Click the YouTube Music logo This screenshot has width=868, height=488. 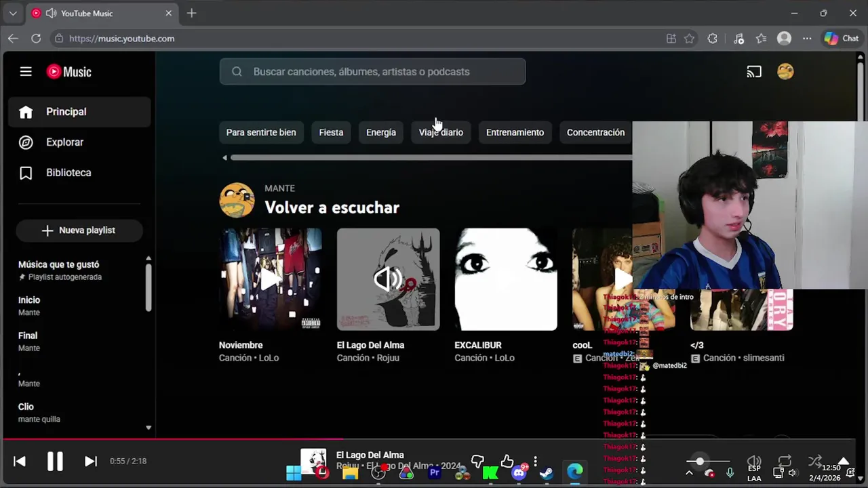point(68,71)
